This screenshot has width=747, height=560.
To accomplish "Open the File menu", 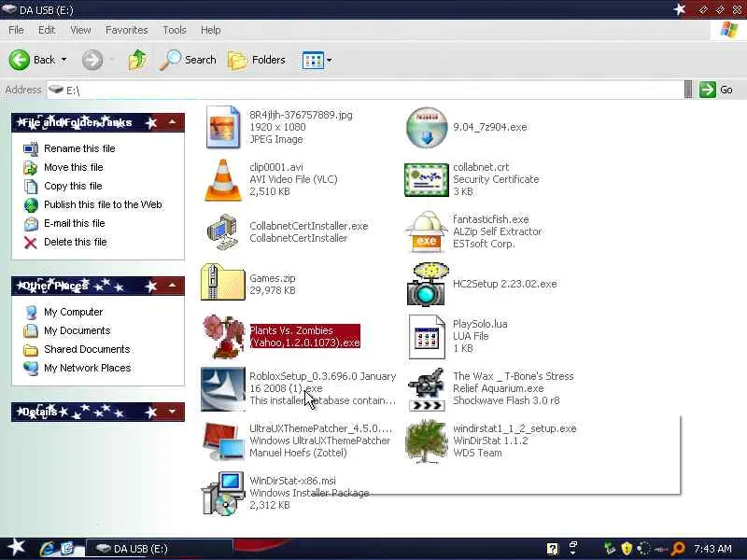I will point(16,30).
